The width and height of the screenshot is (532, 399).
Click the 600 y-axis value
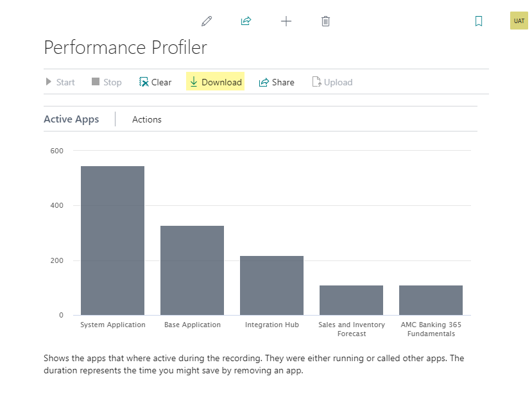click(x=56, y=151)
